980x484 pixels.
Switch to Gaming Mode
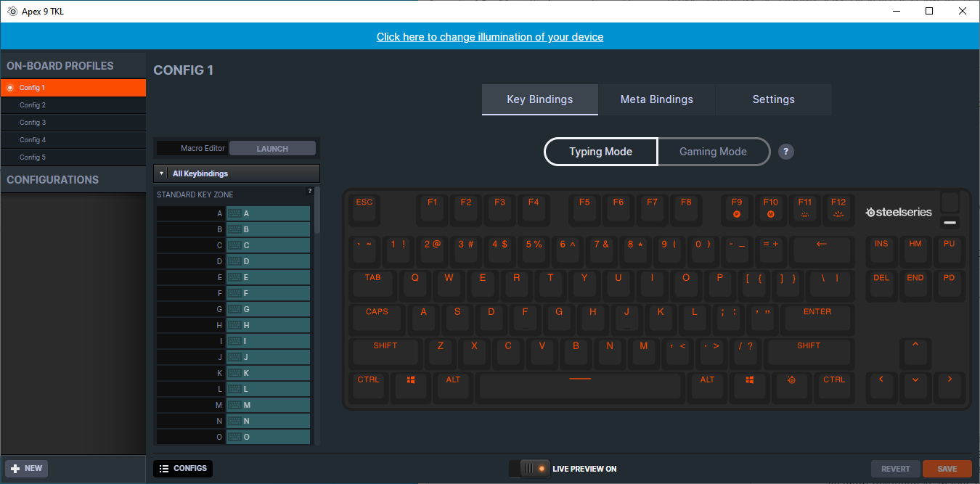coord(713,152)
